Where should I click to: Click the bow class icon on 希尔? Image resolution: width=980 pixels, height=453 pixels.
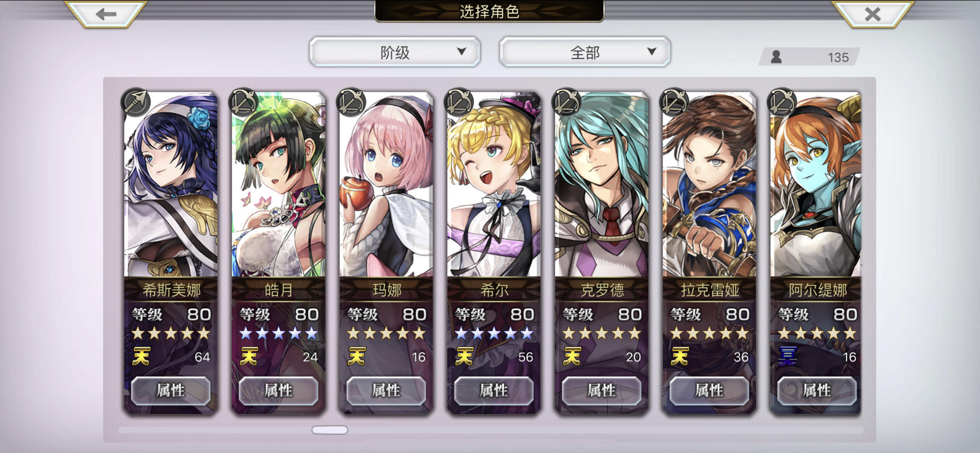[x=459, y=102]
